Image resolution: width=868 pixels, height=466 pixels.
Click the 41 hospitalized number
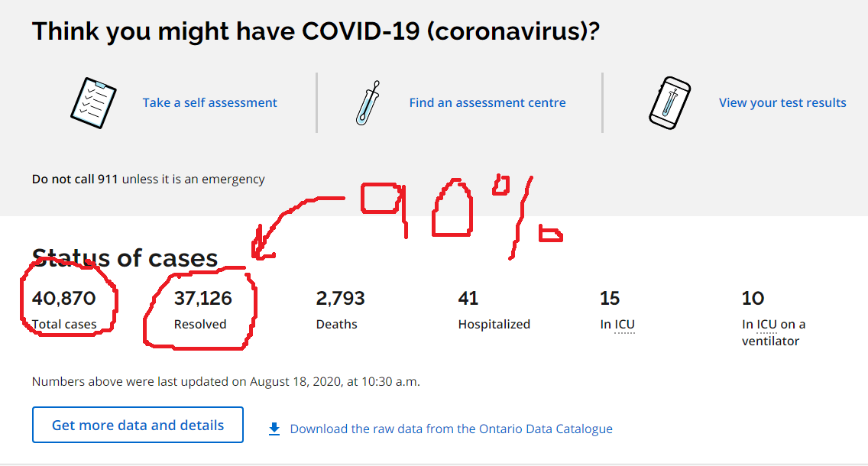pyautogui.click(x=468, y=298)
